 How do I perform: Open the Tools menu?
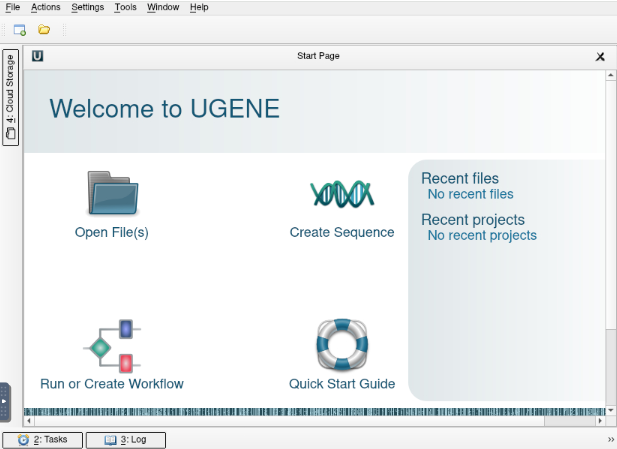(126, 7)
